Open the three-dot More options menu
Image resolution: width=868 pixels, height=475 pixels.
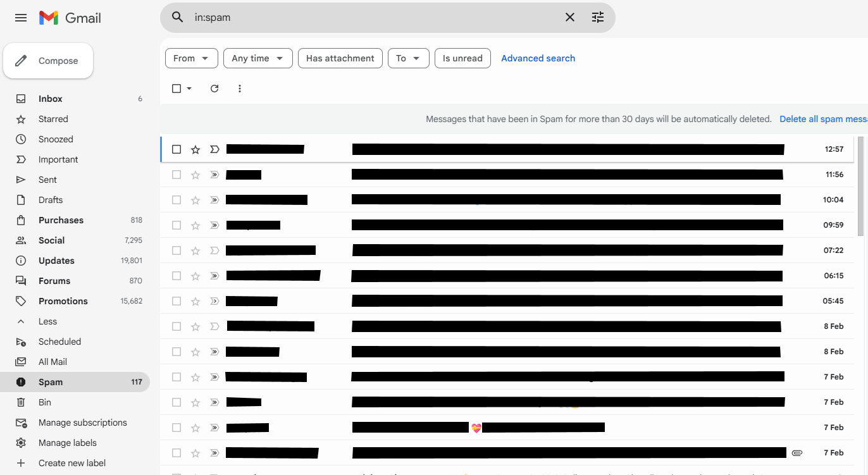click(x=240, y=89)
